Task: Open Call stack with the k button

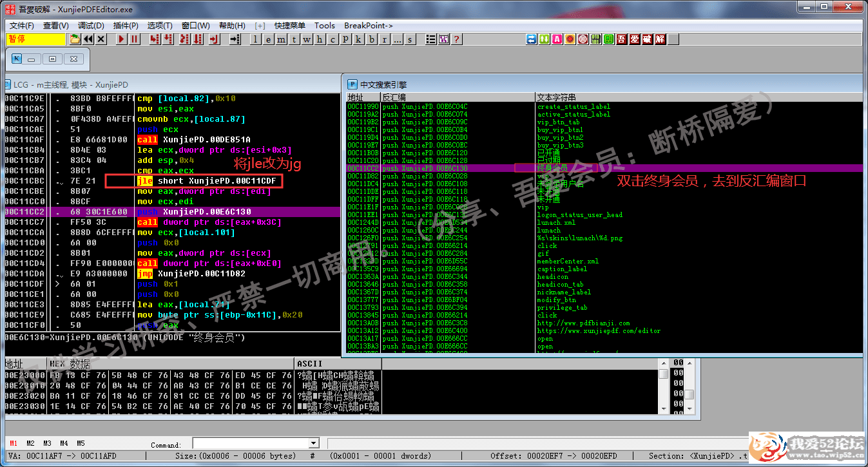Action: click(359, 39)
